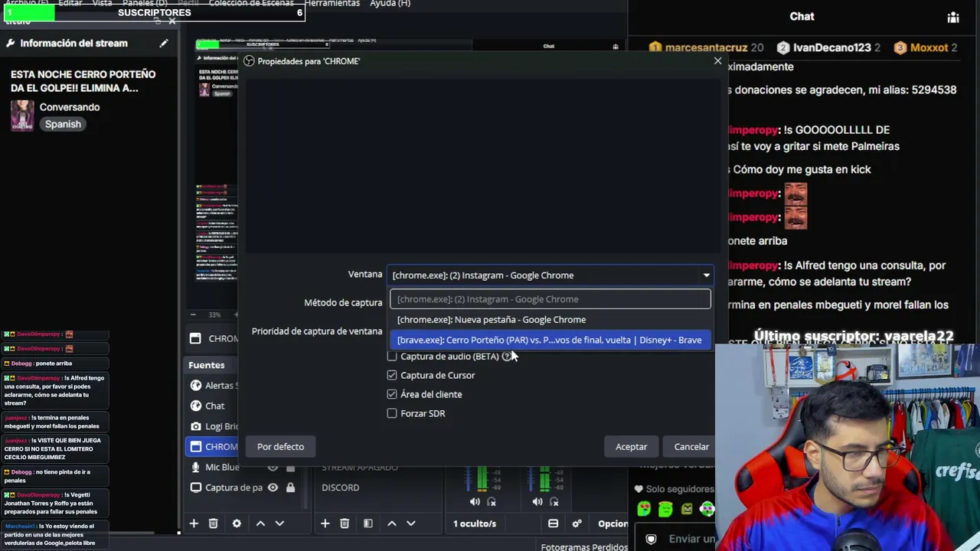Click the help icon next to Captura de audio
Screen dimensions: 980x551
[507, 356]
